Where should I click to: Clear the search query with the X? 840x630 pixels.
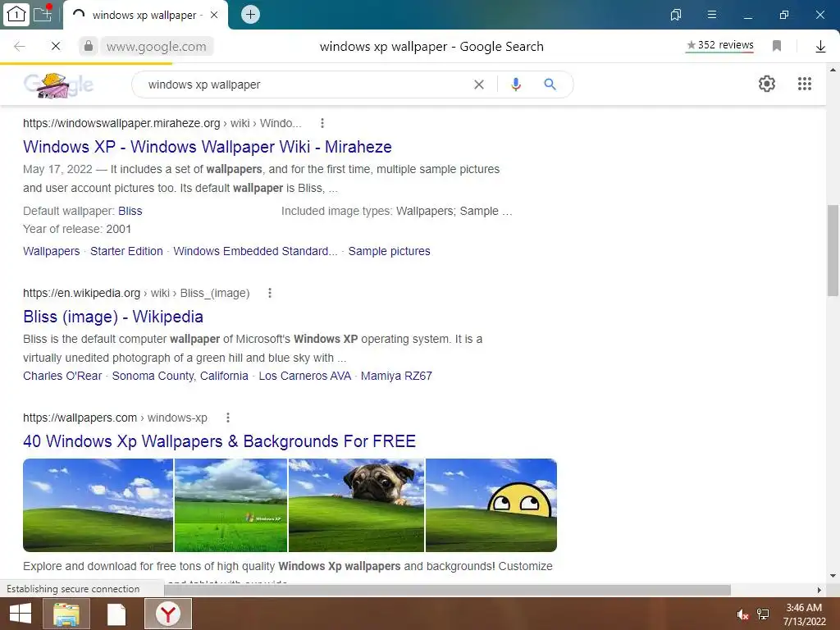tap(479, 84)
